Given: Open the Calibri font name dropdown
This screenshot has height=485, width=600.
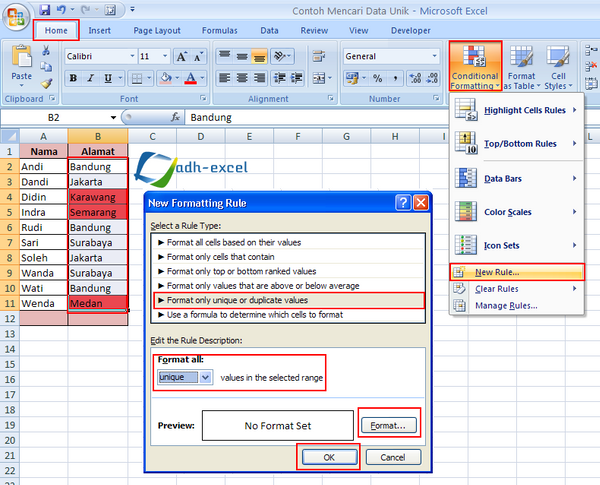Looking at the screenshot, I should click(x=132, y=56).
